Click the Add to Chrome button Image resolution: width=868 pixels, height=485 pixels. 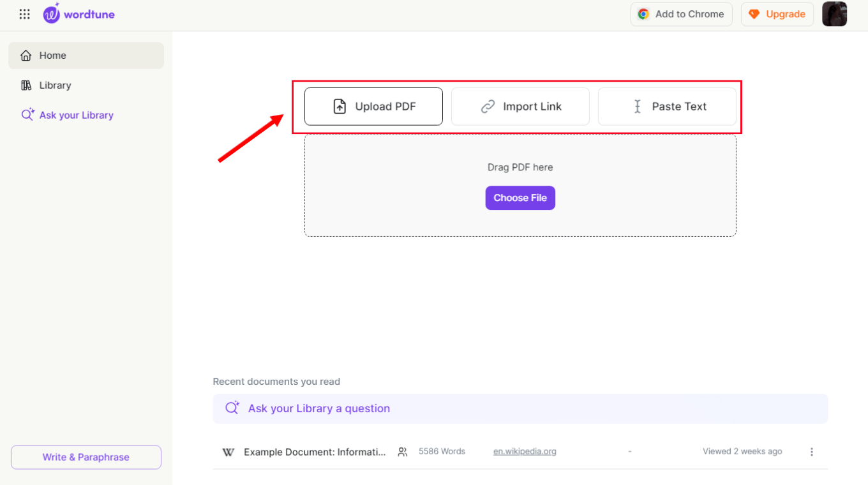click(x=681, y=14)
